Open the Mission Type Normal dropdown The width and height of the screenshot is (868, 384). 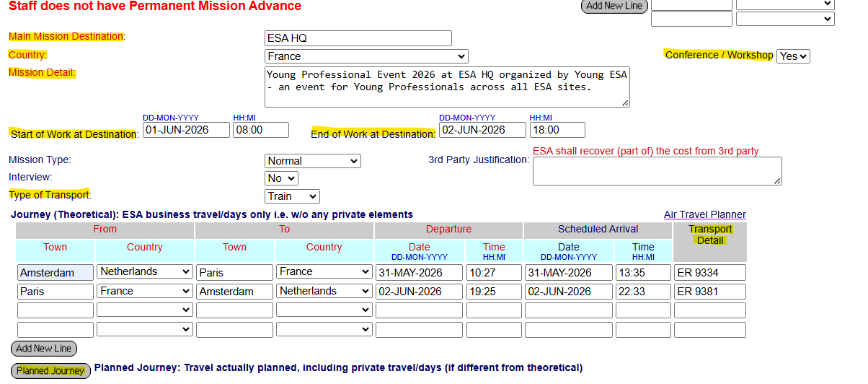313,161
